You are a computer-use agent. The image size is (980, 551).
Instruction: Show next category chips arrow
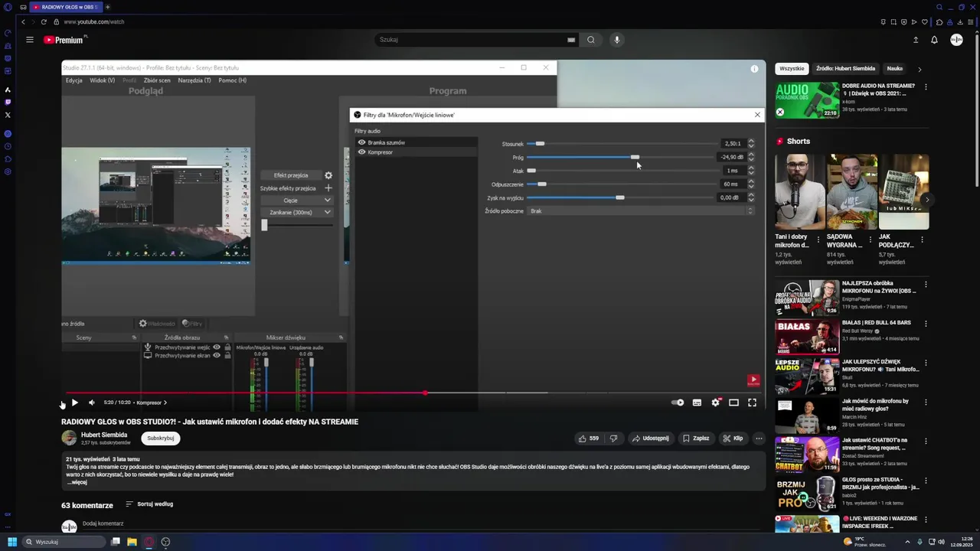pos(920,69)
